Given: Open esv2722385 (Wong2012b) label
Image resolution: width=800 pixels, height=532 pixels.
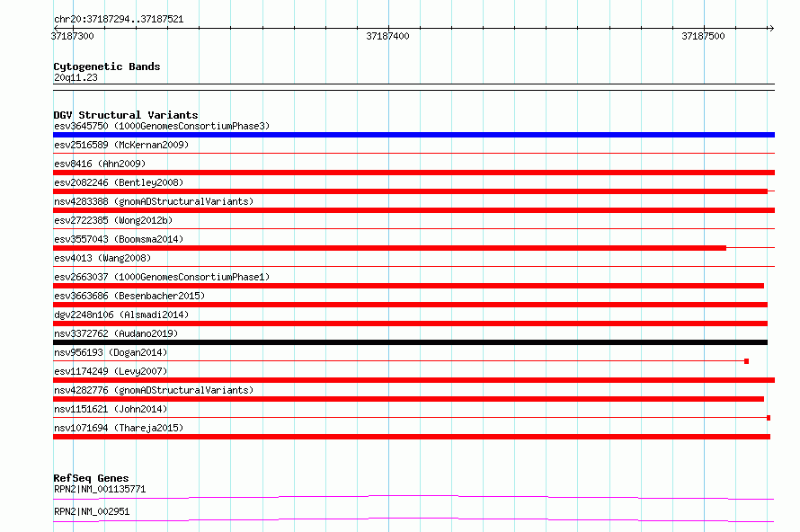Looking at the screenshot, I should tap(113, 220).
